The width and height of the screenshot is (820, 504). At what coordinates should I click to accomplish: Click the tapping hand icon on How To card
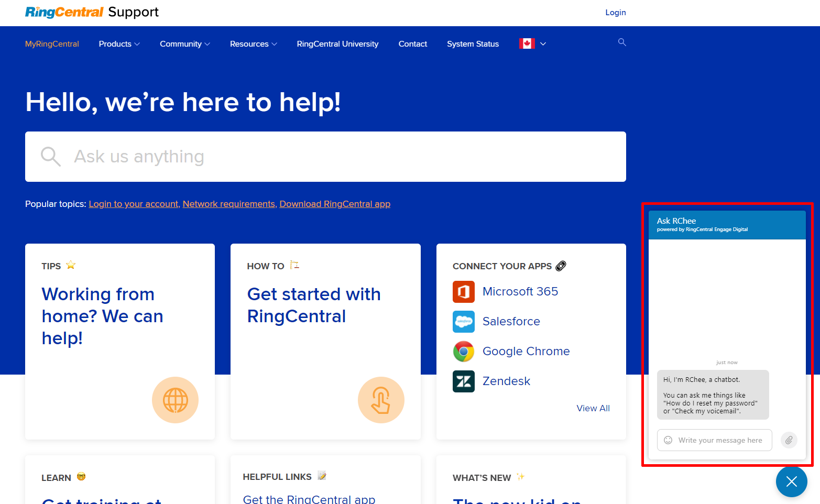tap(381, 400)
